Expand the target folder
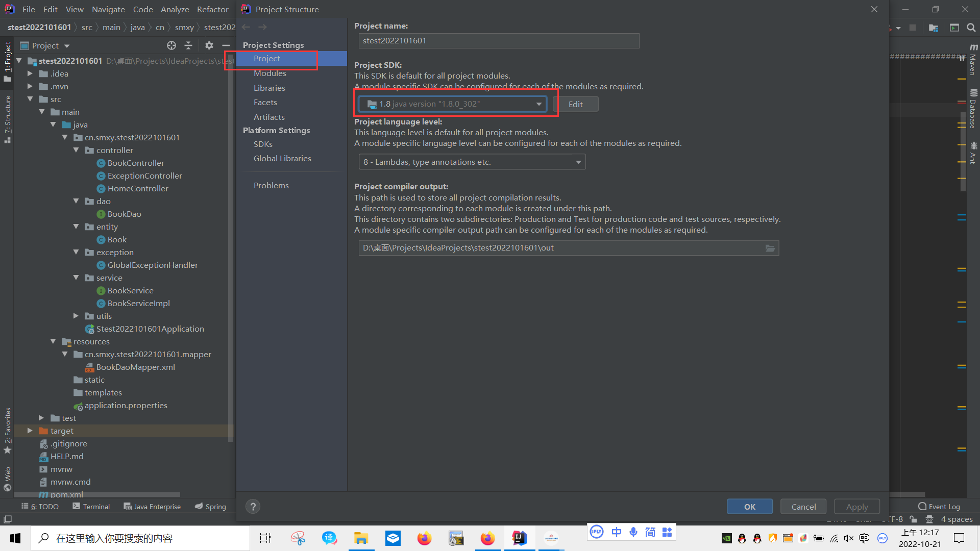This screenshot has height=551, width=980. click(x=30, y=431)
